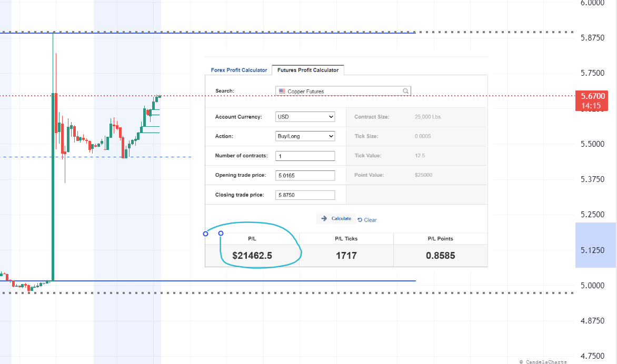The height and width of the screenshot is (364, 617).
Task: Click the $25000 point value text
Action: point(423,175)
